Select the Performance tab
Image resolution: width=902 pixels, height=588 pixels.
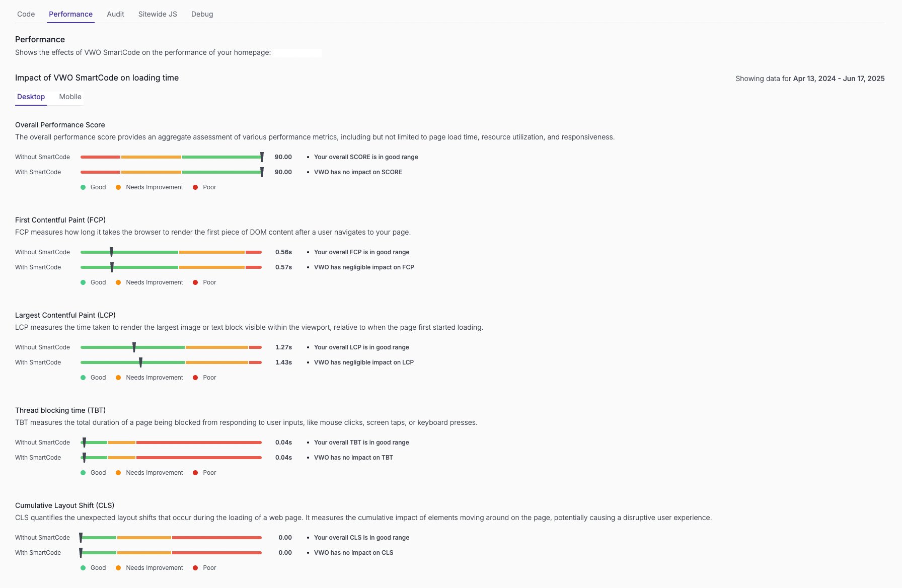(x=70, y=14)
